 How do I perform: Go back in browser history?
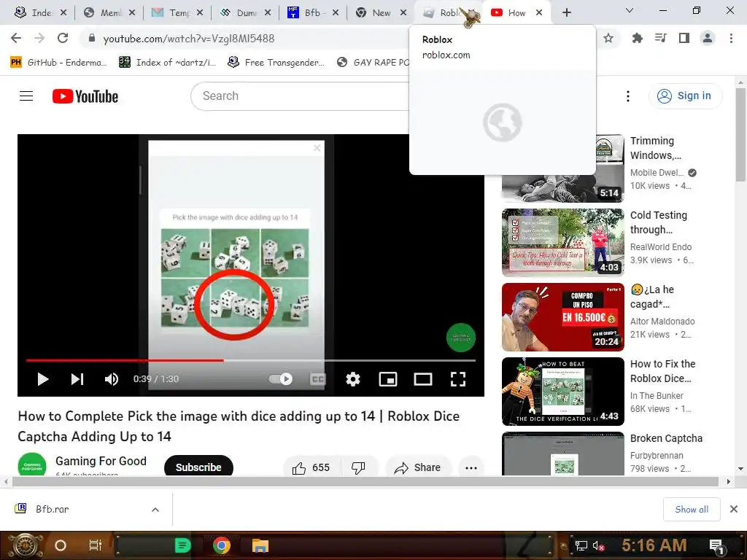point(16,38)
